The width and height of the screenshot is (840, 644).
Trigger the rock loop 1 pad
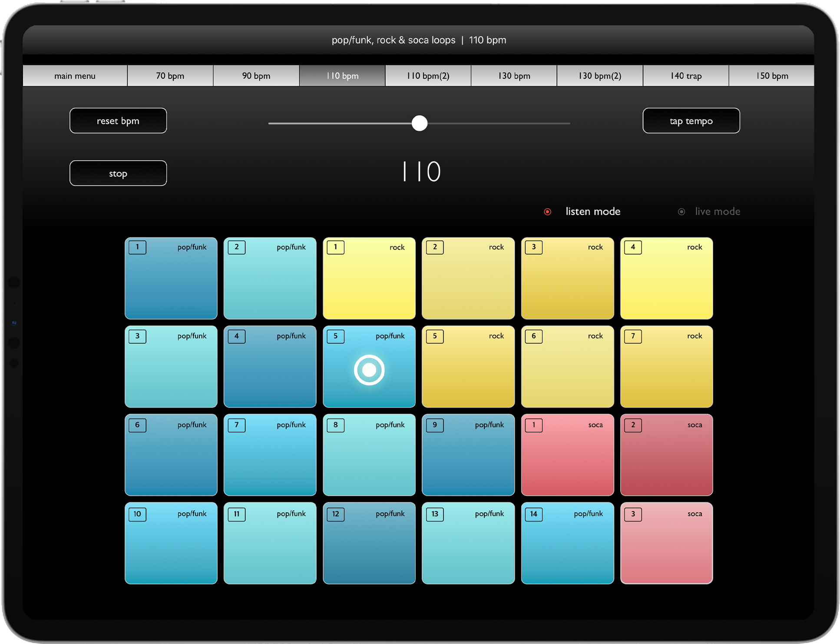[369, 278]
